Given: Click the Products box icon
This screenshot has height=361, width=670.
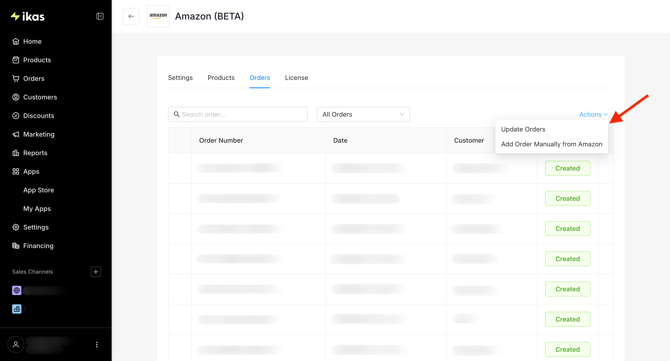Looking at the screenshot, I should 16,60.
